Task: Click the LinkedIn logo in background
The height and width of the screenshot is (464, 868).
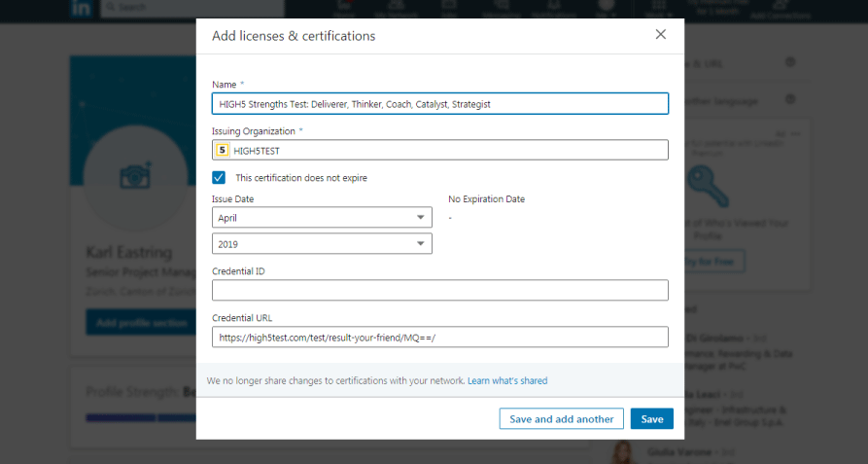Action: (x=81, y=9)
